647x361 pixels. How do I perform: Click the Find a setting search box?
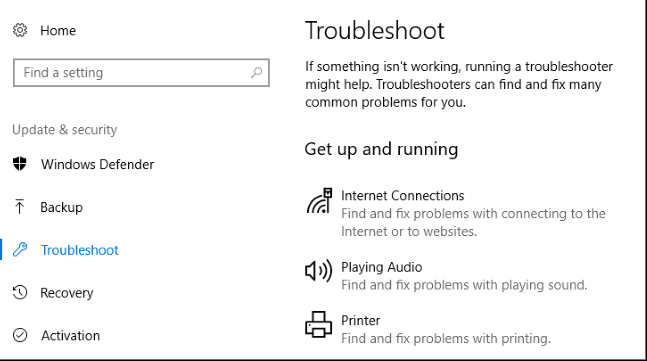[141, 73]
